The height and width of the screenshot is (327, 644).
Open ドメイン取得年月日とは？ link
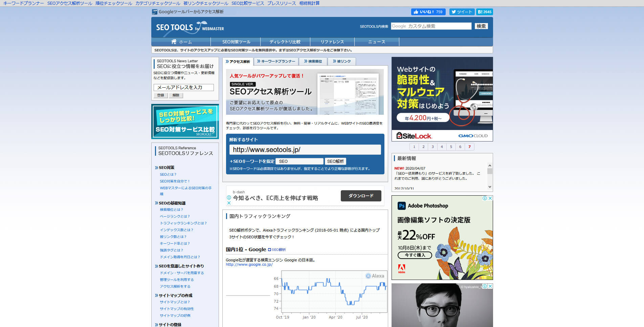(x=180, y=257)
